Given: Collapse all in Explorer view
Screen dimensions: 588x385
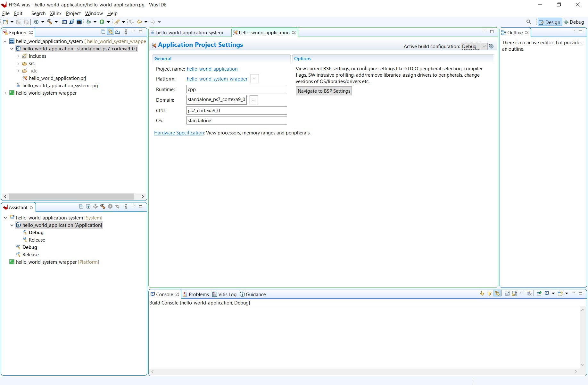Looking at the screenshot, I should (x=103, y=32).
